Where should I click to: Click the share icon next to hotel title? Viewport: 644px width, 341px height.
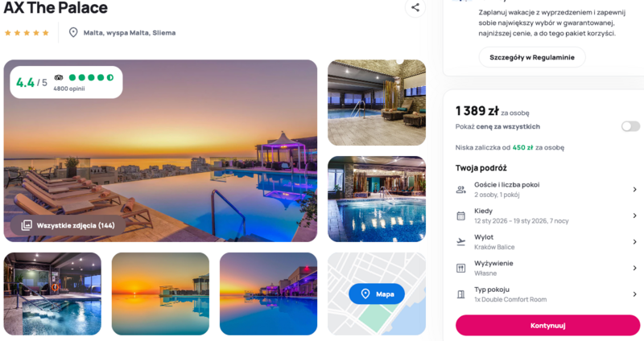[415, 7]
